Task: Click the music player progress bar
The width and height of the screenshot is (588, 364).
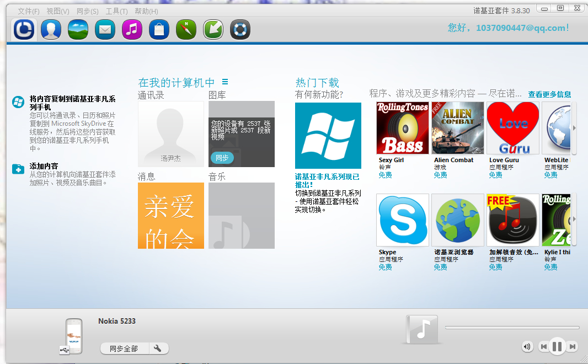Action: tap(512, 328)
